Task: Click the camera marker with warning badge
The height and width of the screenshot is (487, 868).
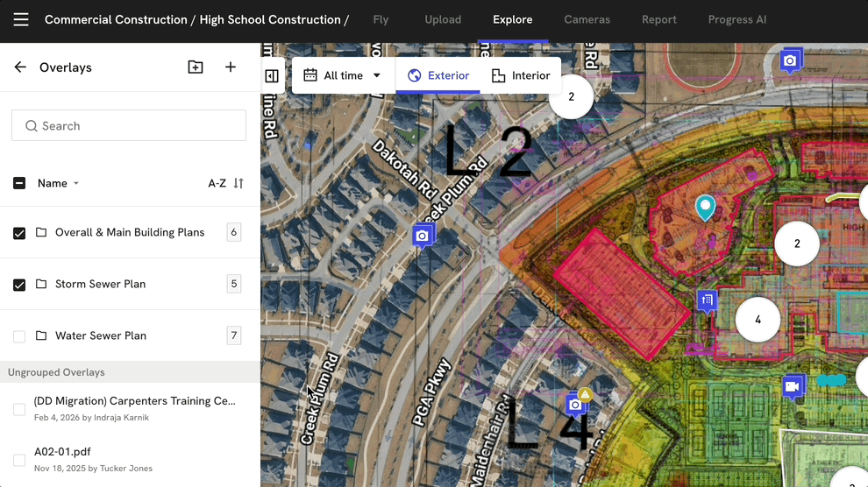Action: (576, 404)
